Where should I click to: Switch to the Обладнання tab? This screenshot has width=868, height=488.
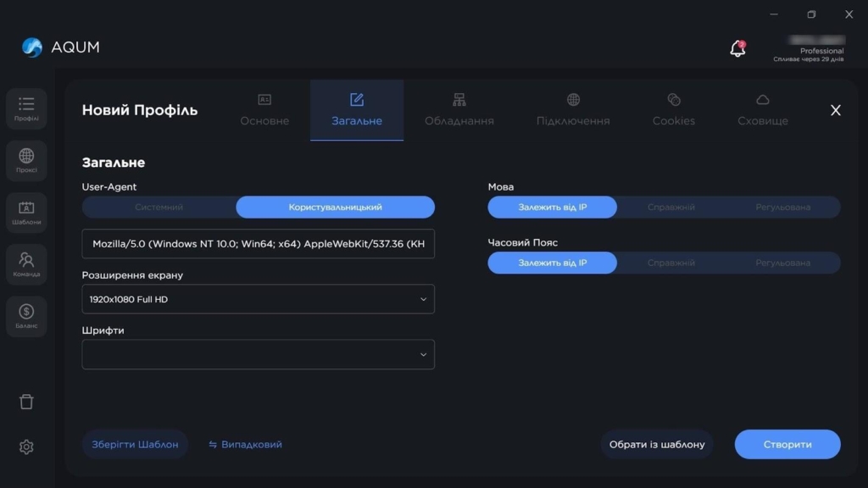(x=459, y=110)
